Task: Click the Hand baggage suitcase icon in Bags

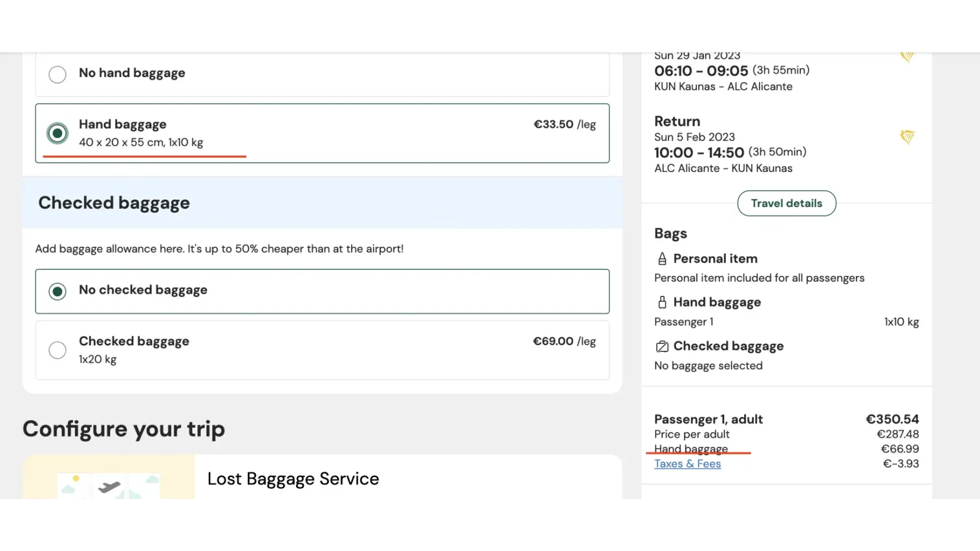Action: [662, 302]
